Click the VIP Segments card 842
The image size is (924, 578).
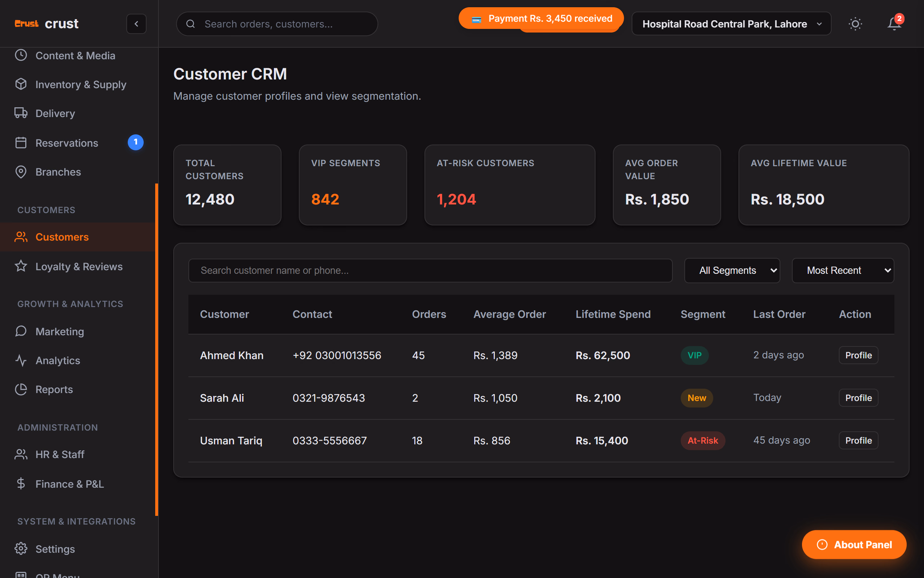click(x=353, y=185)
